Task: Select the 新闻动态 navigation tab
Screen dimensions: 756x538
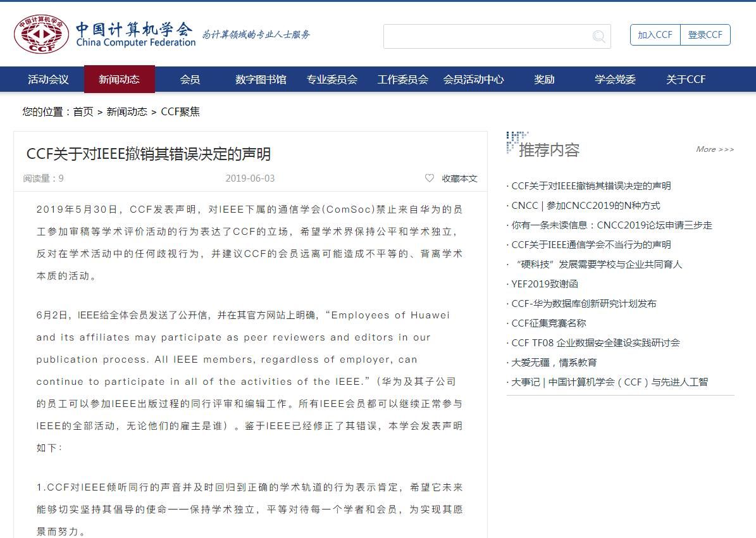Action: pyautogui.click(x=119, y=79)
